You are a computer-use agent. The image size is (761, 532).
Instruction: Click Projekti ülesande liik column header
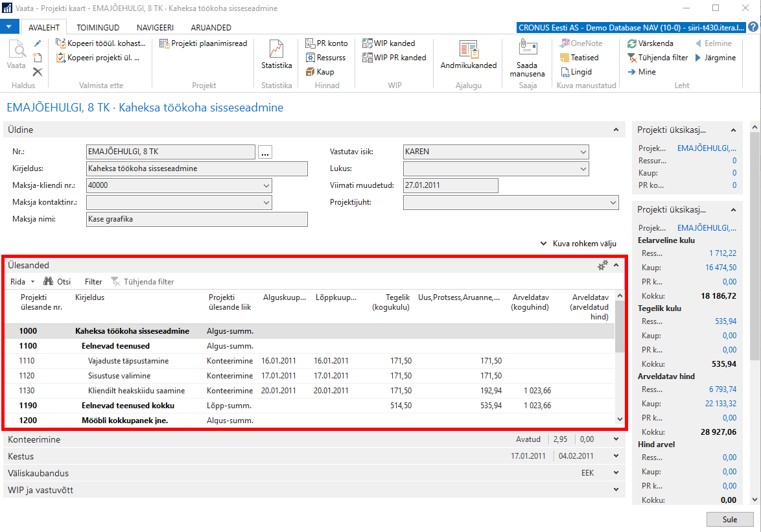click(230, 302)
